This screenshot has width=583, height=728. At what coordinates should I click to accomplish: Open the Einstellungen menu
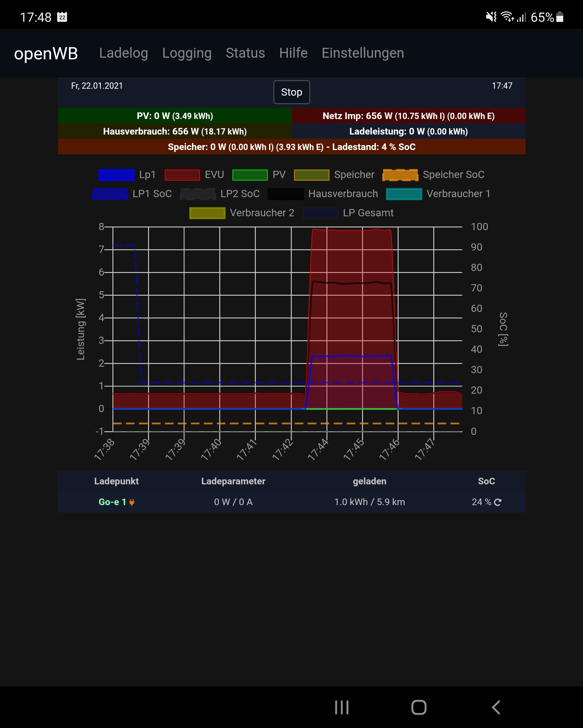(x=363, y=53)
